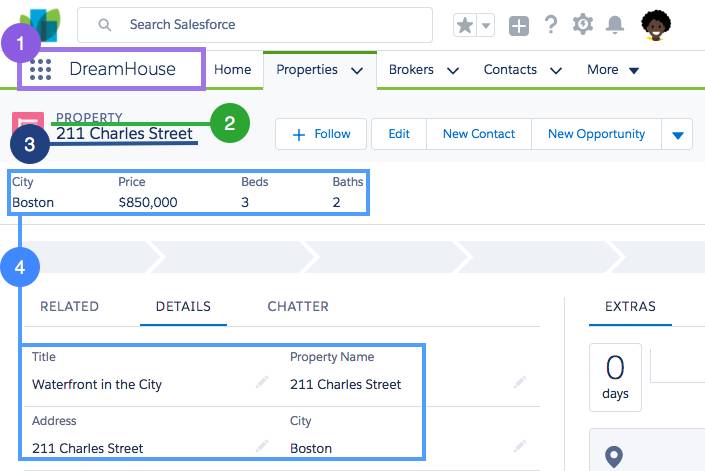Click Boston in the highlights panel
The image size is (705, 471).
click(x=33, y=202)
